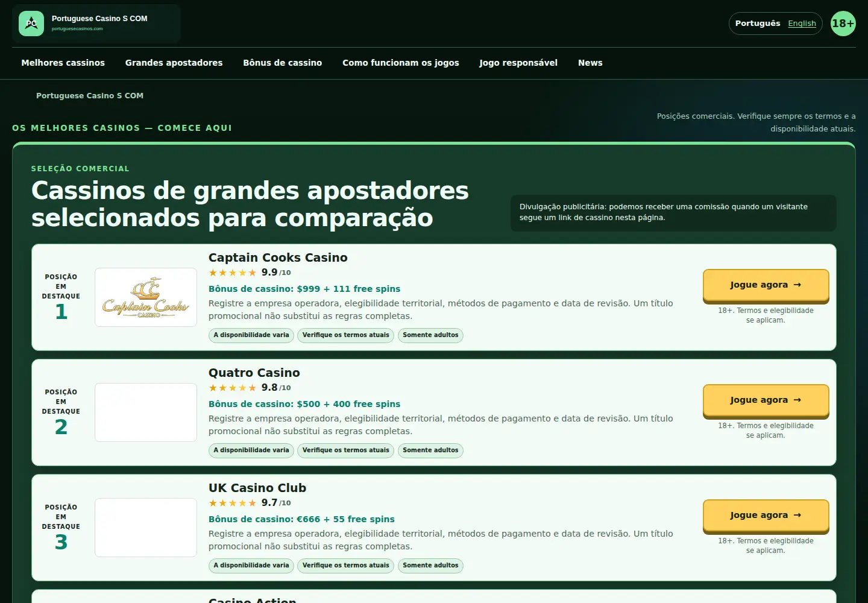
Task: Open Como funcionam os jogos
Action: pos(401,63)
